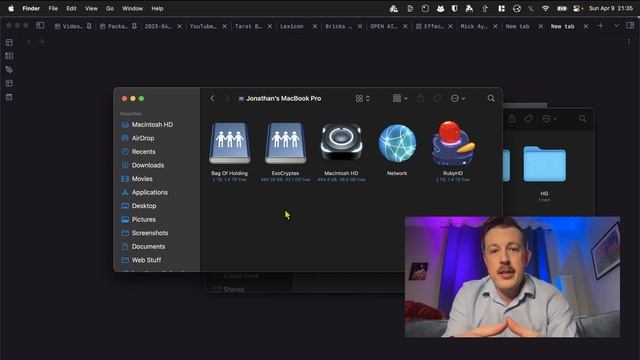640x360 pixels.
Task: Open the Group By dropdown in Finder toolbar
Action: tap(400, 98)
